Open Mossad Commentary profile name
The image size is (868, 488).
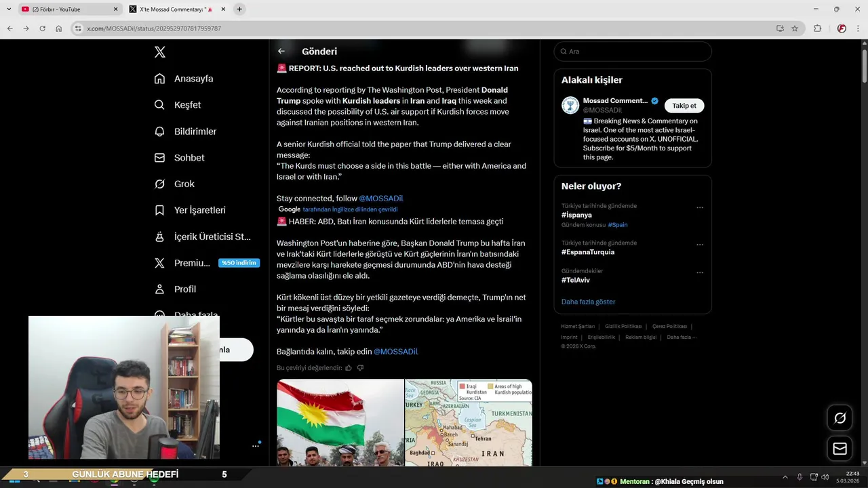click(615, 101)
